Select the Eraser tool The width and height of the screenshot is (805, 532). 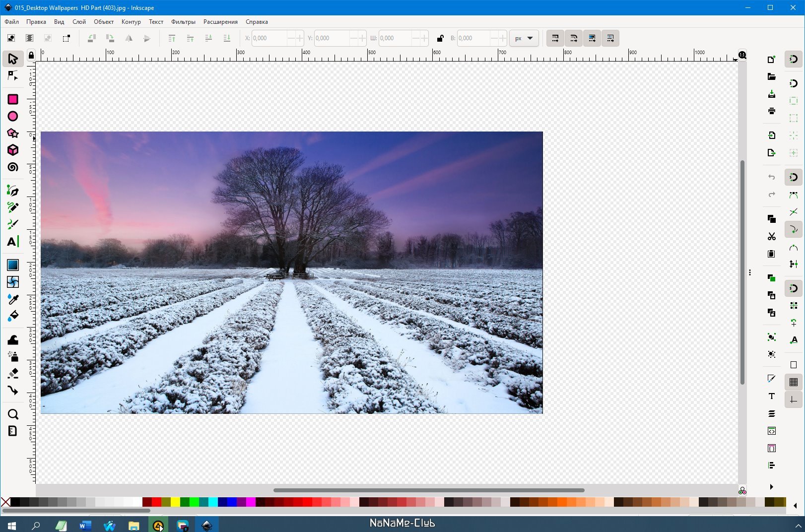pos(13,373)
